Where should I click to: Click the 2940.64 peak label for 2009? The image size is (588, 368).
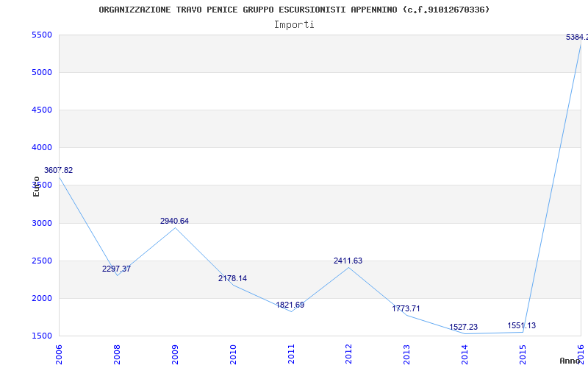pyautogui.click(x=174, y=221)
